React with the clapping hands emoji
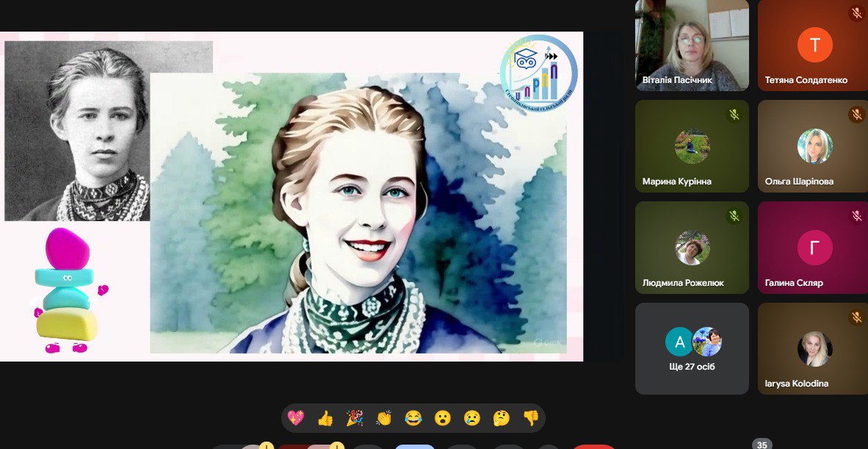Image resolution: width=868 pixels, height=449 pixels. pyautogui.click(x=384, y=418)
